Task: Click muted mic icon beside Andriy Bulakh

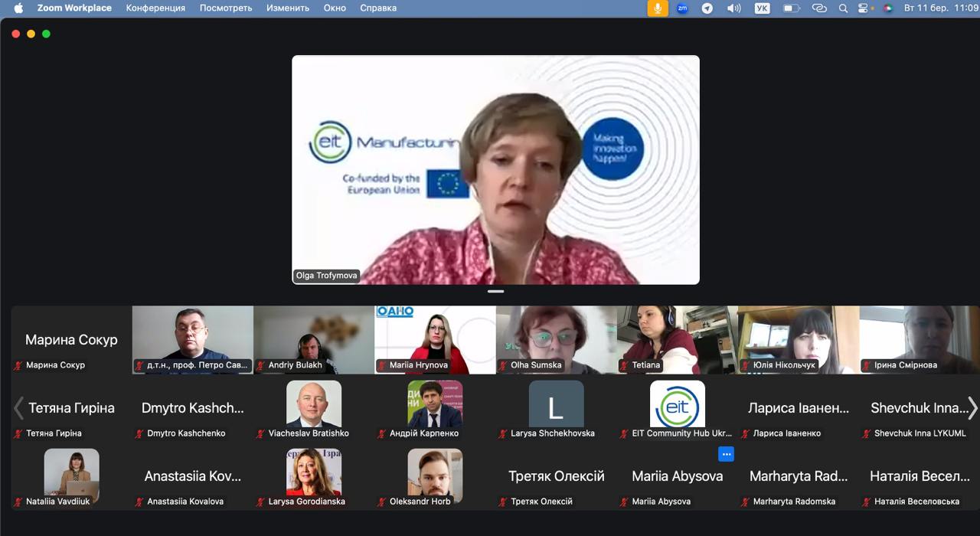Action: pyautogui.click(x=261, y=365)
